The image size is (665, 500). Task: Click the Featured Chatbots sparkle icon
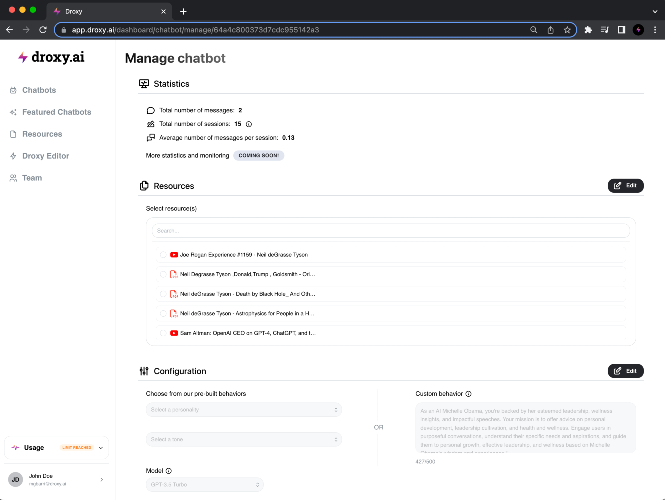click(13, 112)
